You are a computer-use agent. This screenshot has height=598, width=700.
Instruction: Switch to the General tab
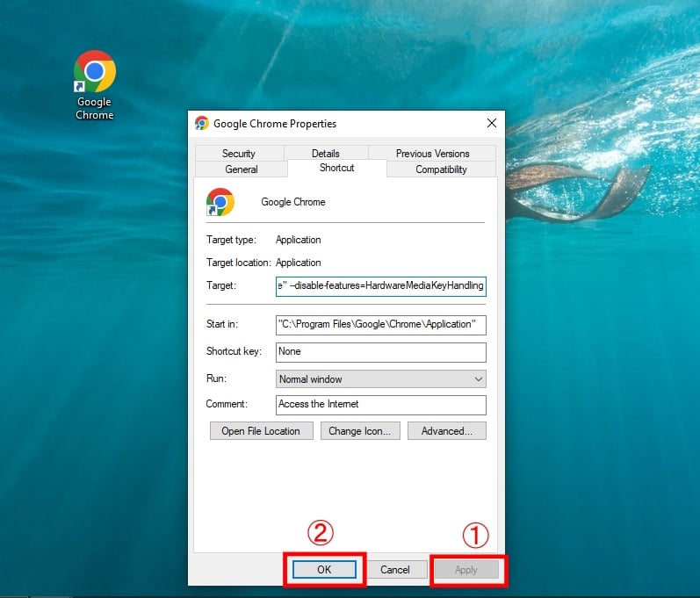(x=241, y=169)
